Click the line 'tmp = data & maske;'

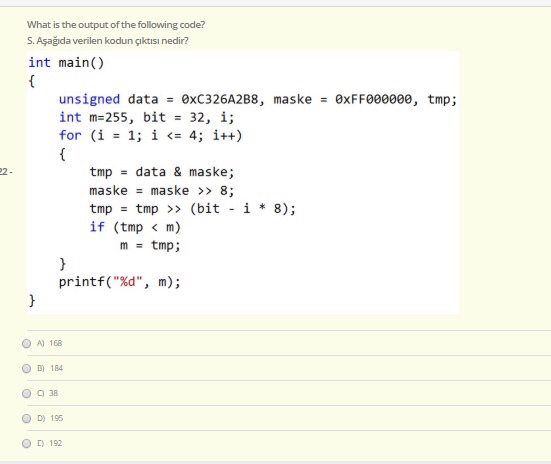(x=162, y=172)
